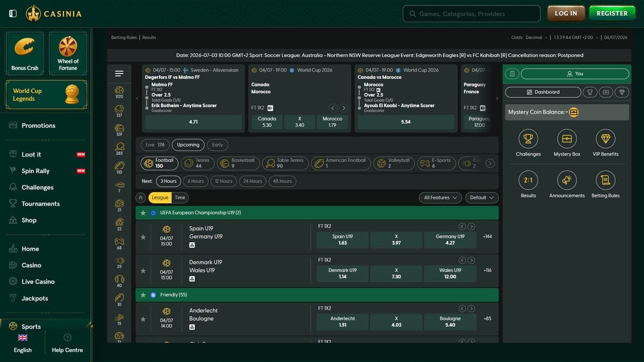Show next featured events with carousel right arrow
This screenshot has height=362, width=644.
(497, 98)
